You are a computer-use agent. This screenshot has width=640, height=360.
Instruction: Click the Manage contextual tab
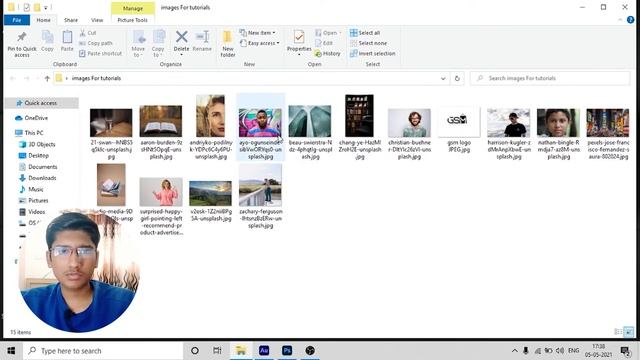click(133, 8)
